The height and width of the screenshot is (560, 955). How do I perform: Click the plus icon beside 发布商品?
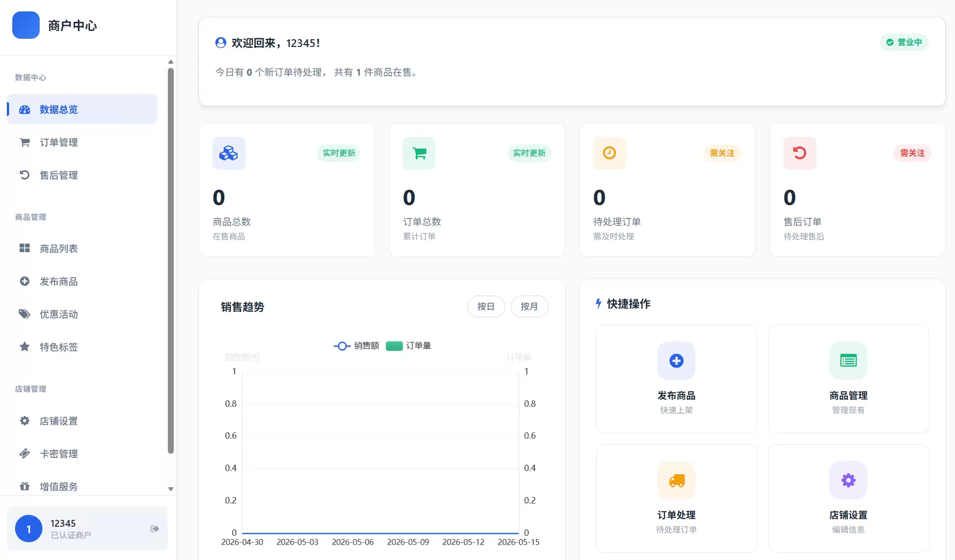[x=25, y=281]
